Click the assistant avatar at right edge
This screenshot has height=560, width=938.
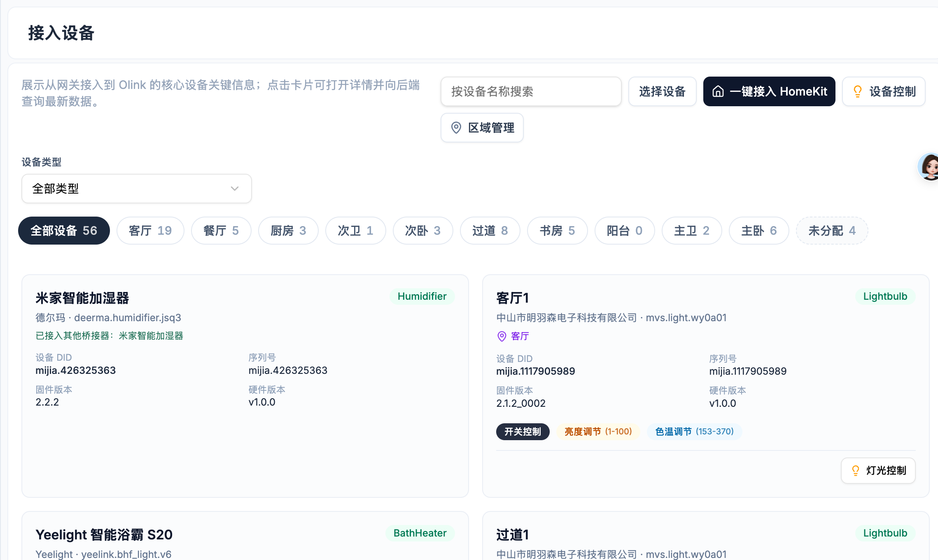click(x=929, y=167)
